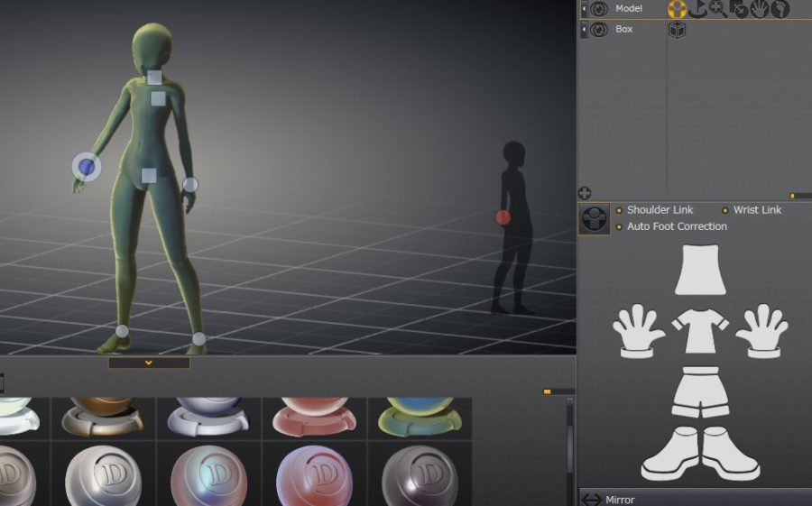Select the grey wrist controller on the model's other hand
This screenshot has height=506, width=812.
190,184
